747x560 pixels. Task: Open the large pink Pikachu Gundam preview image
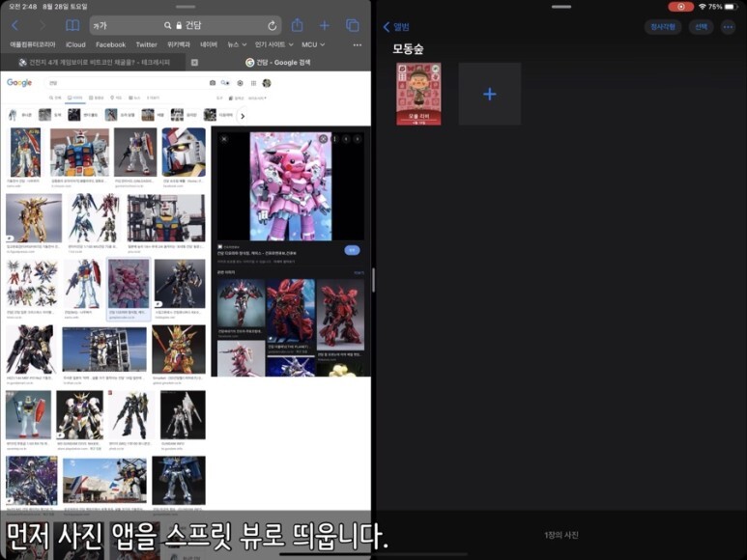[291, 186]
